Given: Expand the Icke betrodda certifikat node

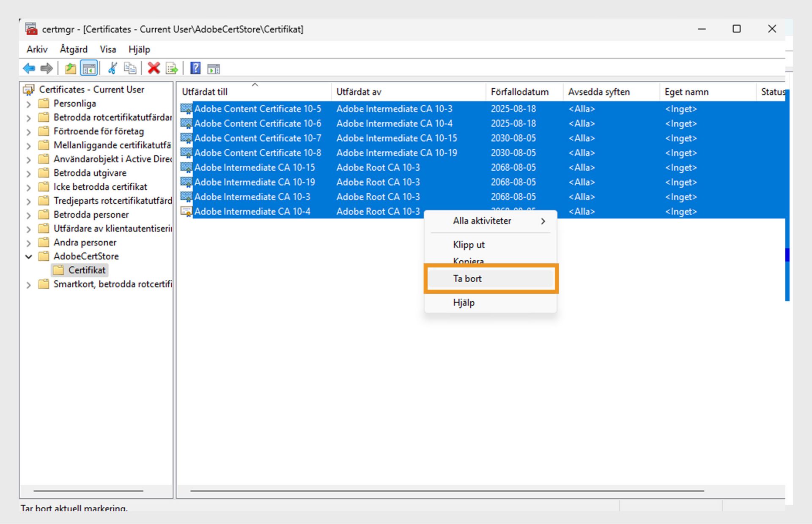Looking at the screenshot, I should (x=29, y=187).
